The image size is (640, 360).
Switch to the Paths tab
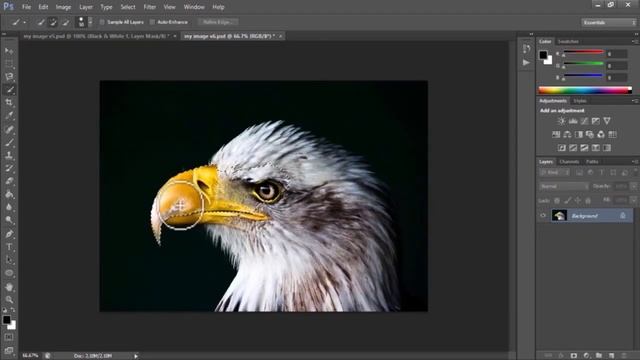click(592, 162)
